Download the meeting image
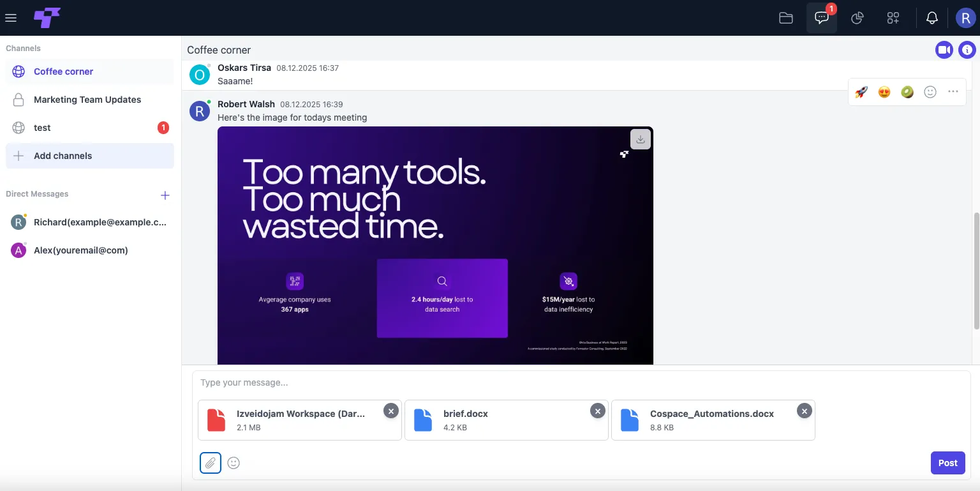 click(x=641, y=140)
